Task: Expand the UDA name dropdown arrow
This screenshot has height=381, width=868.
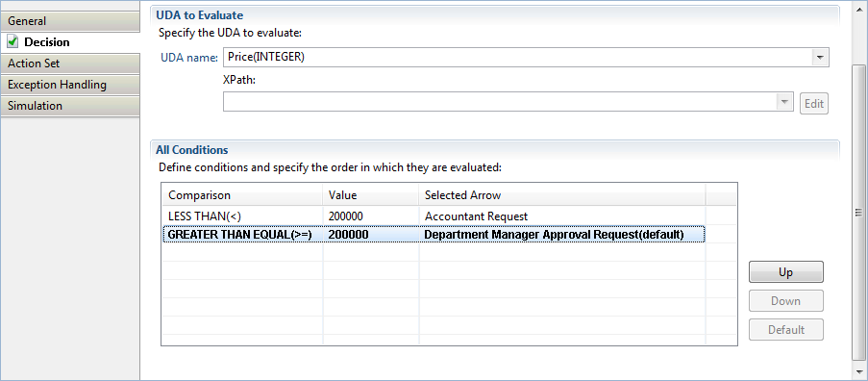Action: (x=819, y=57)
